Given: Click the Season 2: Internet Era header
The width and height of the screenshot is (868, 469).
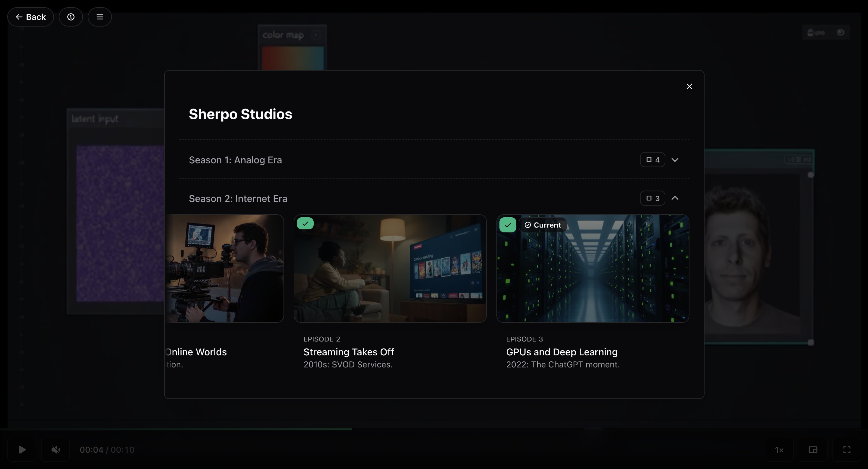Looking at the screenshot, I should point(238,198).
